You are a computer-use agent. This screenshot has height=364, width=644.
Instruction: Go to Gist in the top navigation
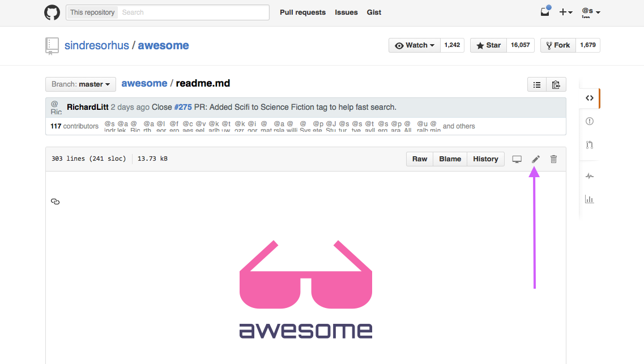[374, 12]
